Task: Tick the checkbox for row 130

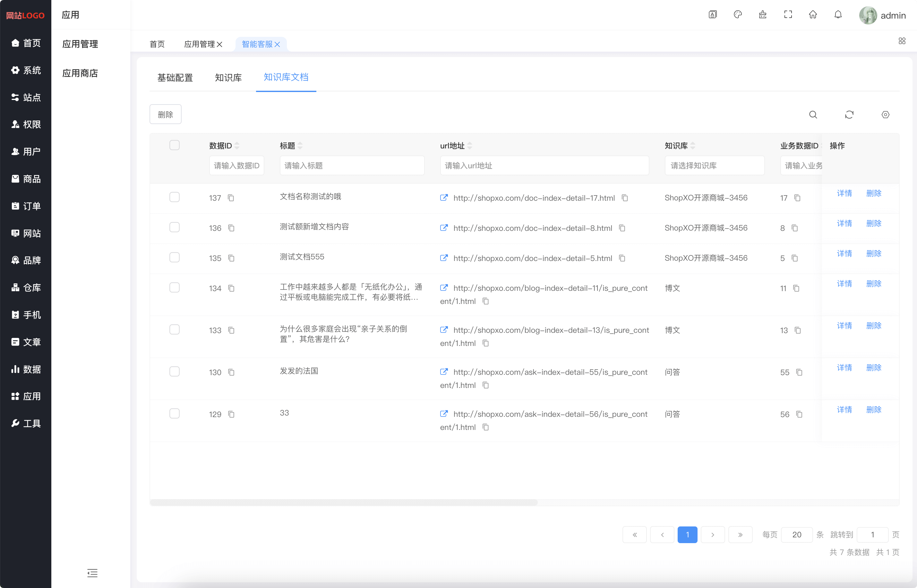Action: click(x=174, y=372)
